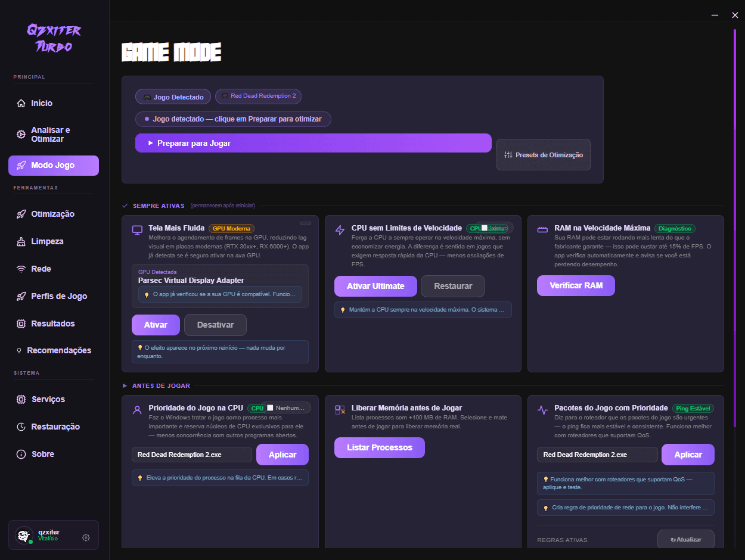
Task: Click the Verificar RAM button
Action: coord(576,285)
